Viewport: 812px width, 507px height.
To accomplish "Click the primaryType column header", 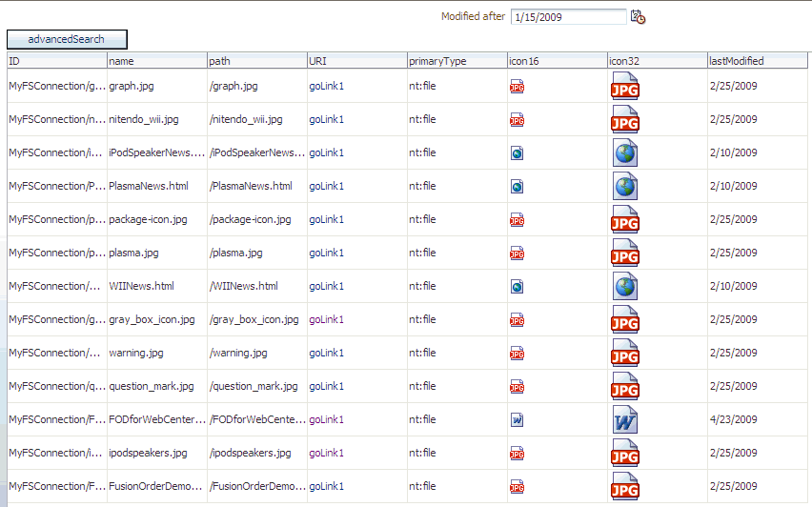I will point(457,61).
